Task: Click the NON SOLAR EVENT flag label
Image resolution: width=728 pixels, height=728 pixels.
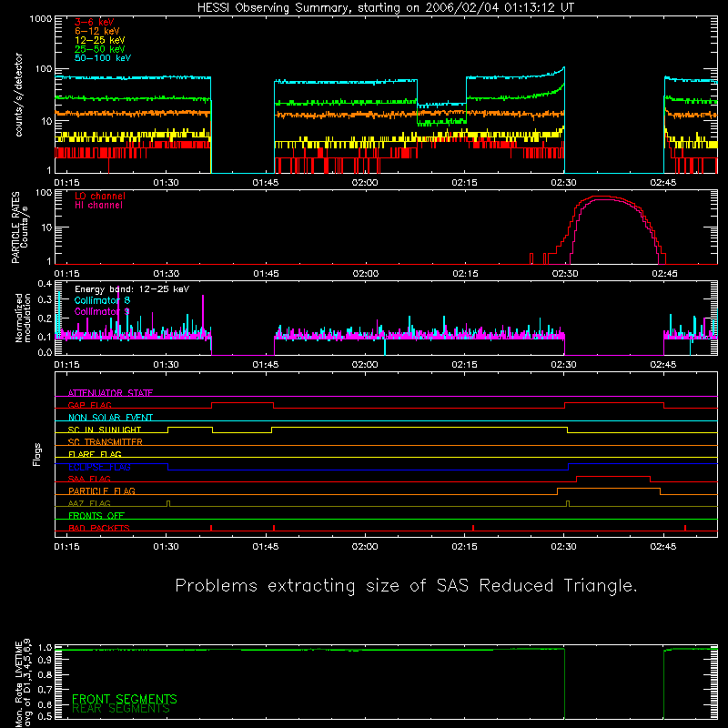Action: pos(110,418)
